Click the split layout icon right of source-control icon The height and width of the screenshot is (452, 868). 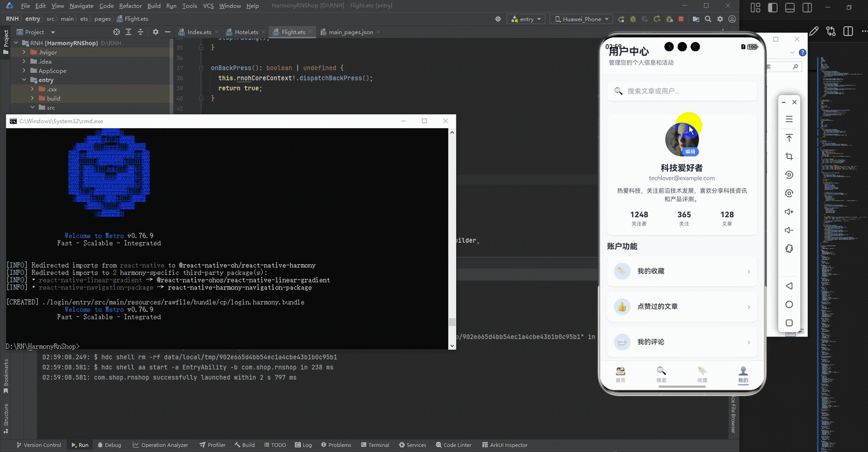click(849, 31)
